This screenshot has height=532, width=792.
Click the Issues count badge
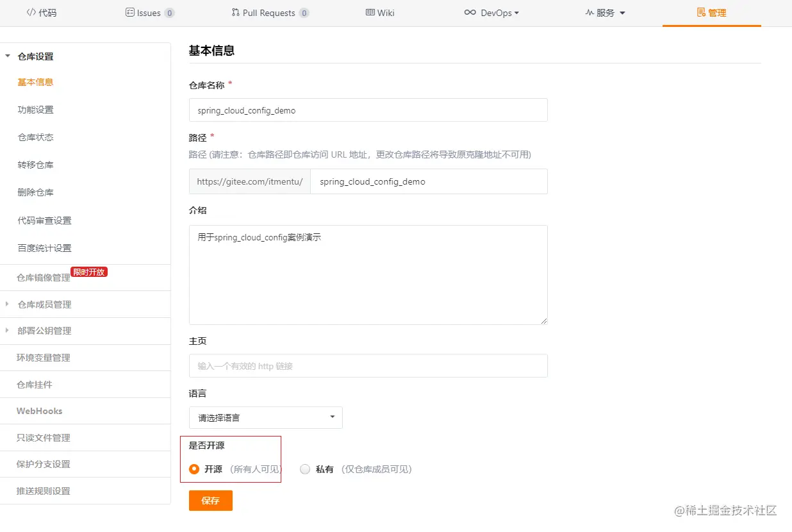click(169, 13)
